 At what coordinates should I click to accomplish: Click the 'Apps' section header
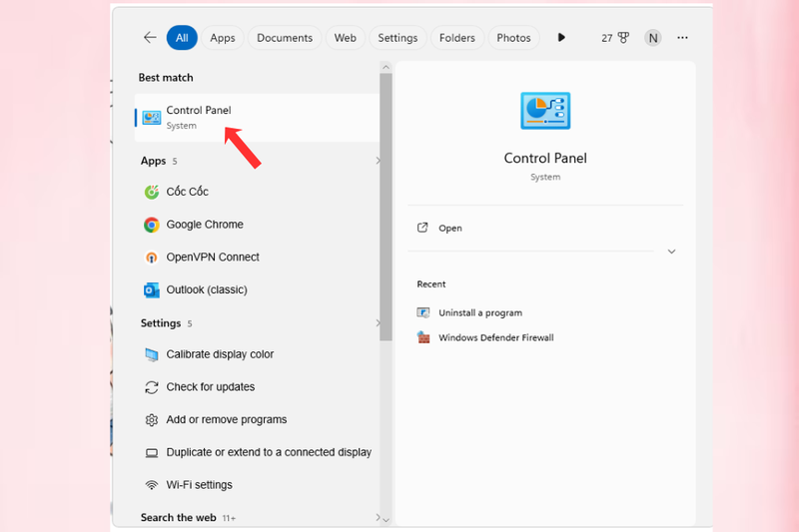pyautogui.click(x=154, y=161)
